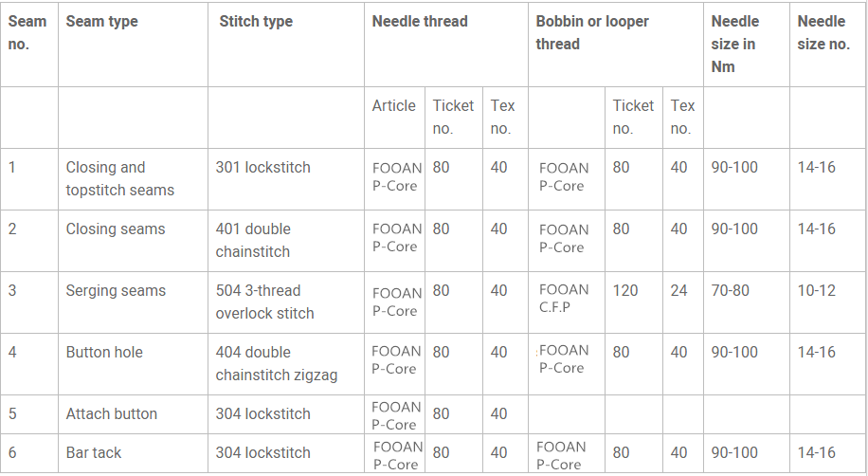
Task: Click the 'Needle size no.' header
Action: pyautogui.click(x=827, y=45)
